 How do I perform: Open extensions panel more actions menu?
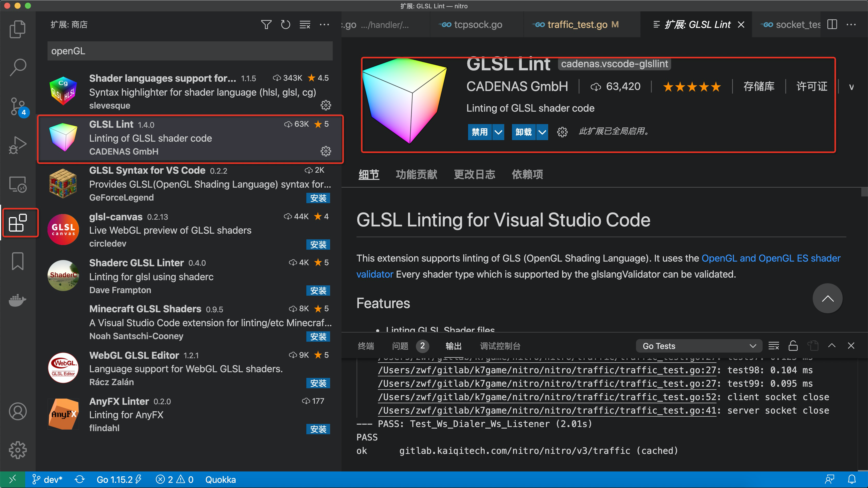(x=324, y=25)
